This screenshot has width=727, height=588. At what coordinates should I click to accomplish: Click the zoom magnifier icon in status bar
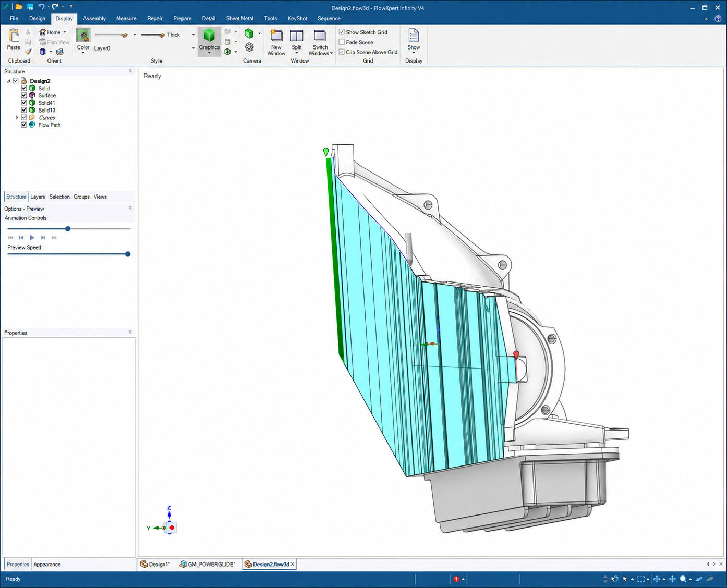[x=683, y=579]
